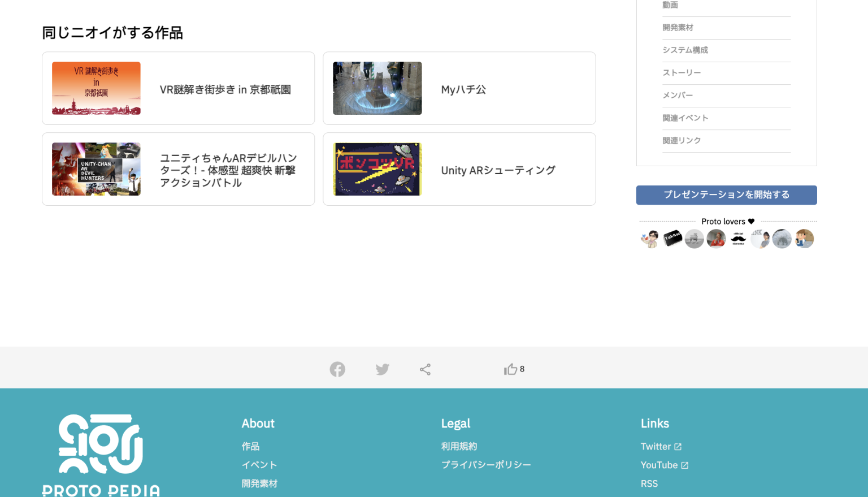Image resolution: width=868 pixels, height=497 pixels.
Task: Give a thumbs-up like to this work
Action: 510,369
